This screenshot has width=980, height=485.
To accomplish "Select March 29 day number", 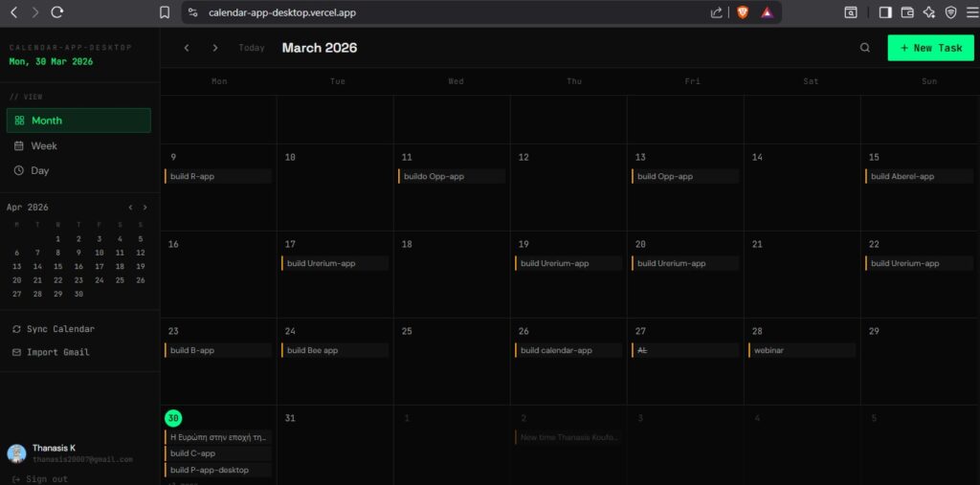I will tap(874, 331).
